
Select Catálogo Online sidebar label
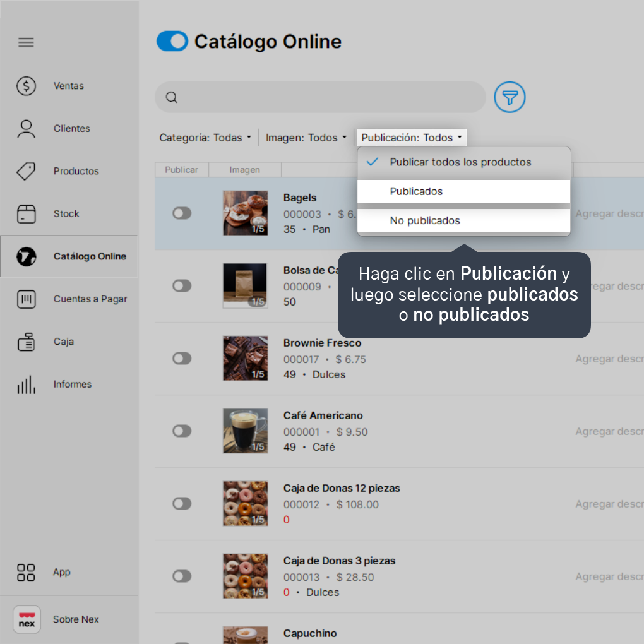[x=90, y=256]
